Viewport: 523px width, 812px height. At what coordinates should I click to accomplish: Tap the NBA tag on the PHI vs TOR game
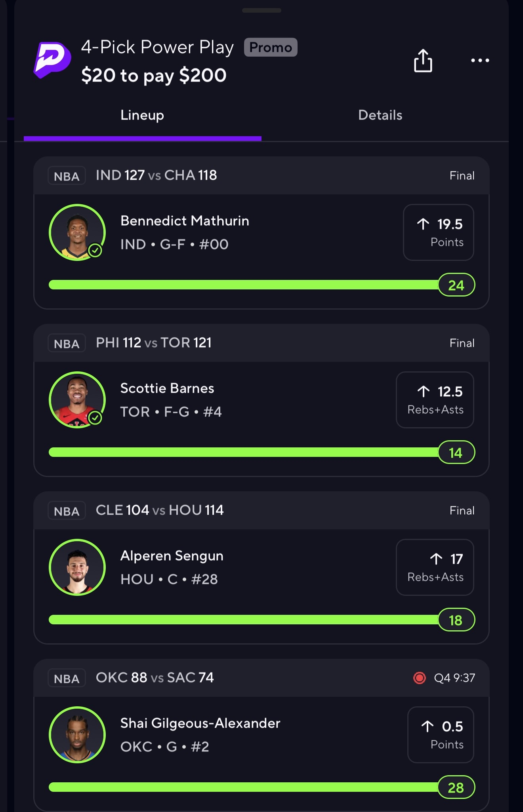67,344
